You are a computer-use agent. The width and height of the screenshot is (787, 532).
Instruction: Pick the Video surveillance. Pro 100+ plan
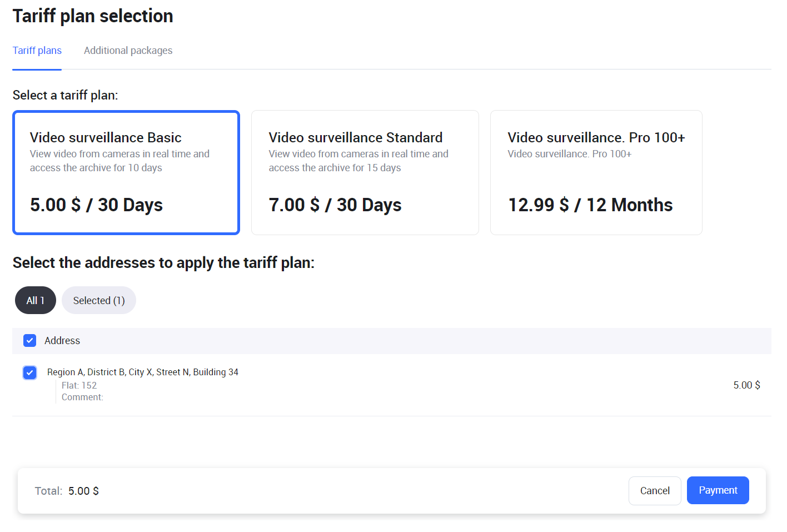point(596,172)
